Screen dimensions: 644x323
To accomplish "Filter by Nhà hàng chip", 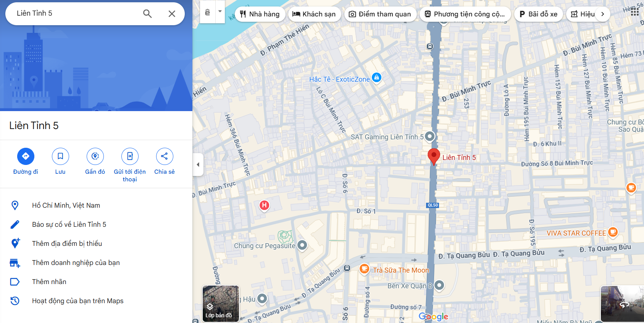I will pyautogui.click(x=260, y=14).
